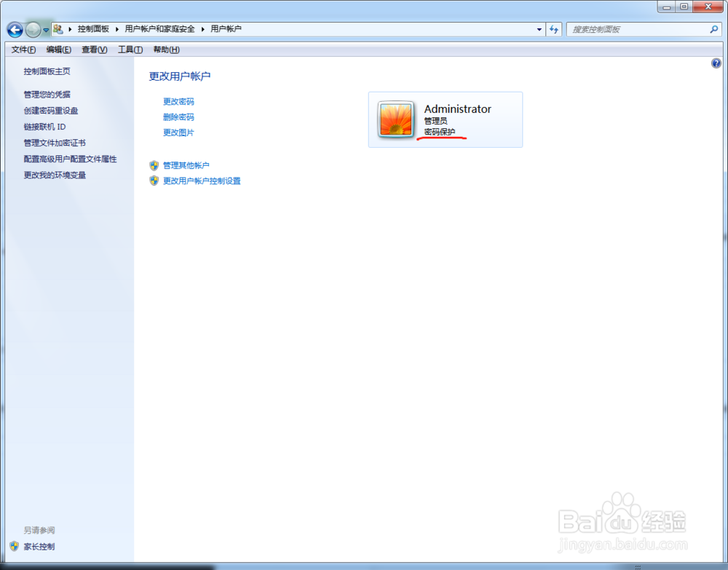Click the Administrator account picture thumbnail
728x570 pixels.
(395, 119)
